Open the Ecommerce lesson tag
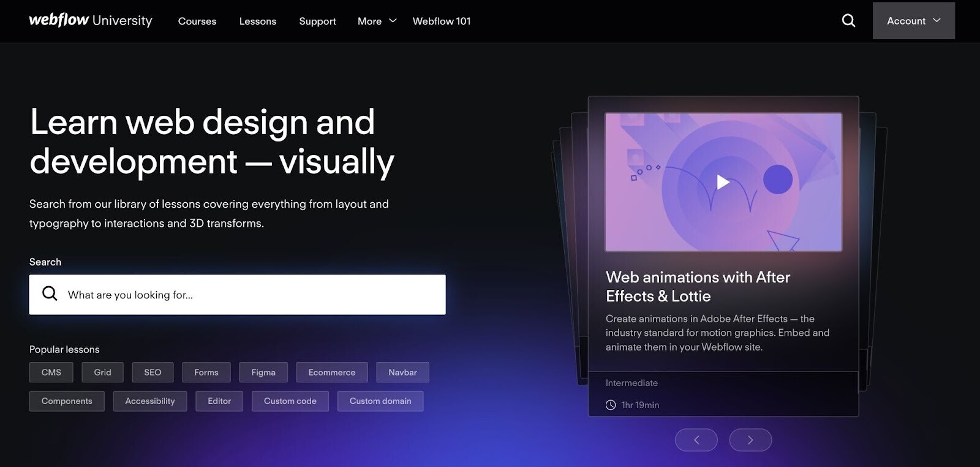The width and height of the screenshot is (980, 467). click(332, 372)
